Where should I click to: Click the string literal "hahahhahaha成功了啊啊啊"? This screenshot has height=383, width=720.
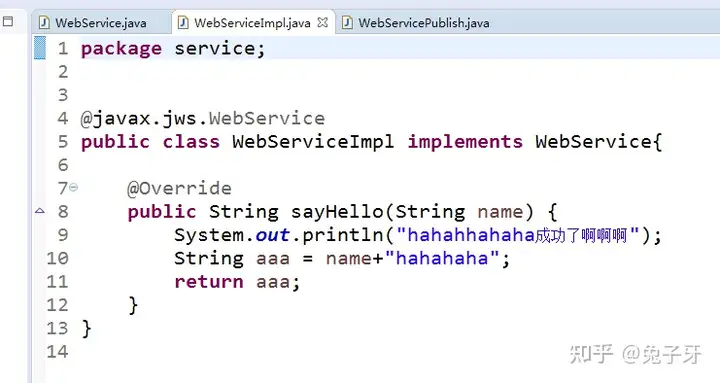click(x=518, y=235)
